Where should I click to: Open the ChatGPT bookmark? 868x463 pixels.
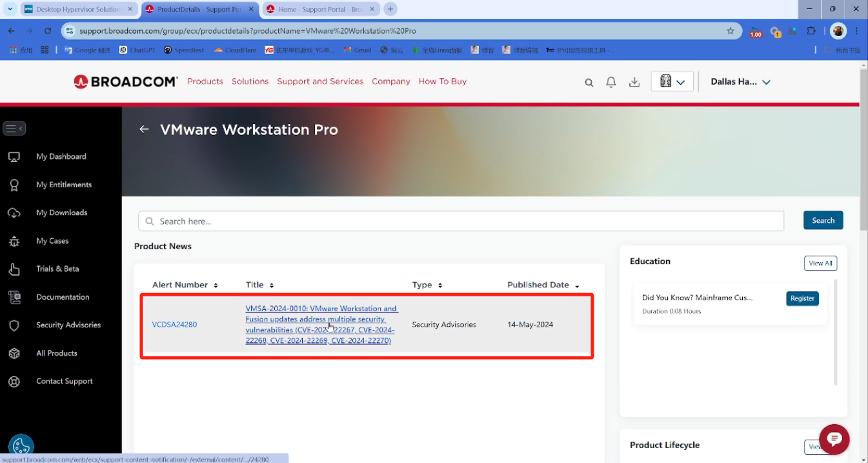coord(137,50)
